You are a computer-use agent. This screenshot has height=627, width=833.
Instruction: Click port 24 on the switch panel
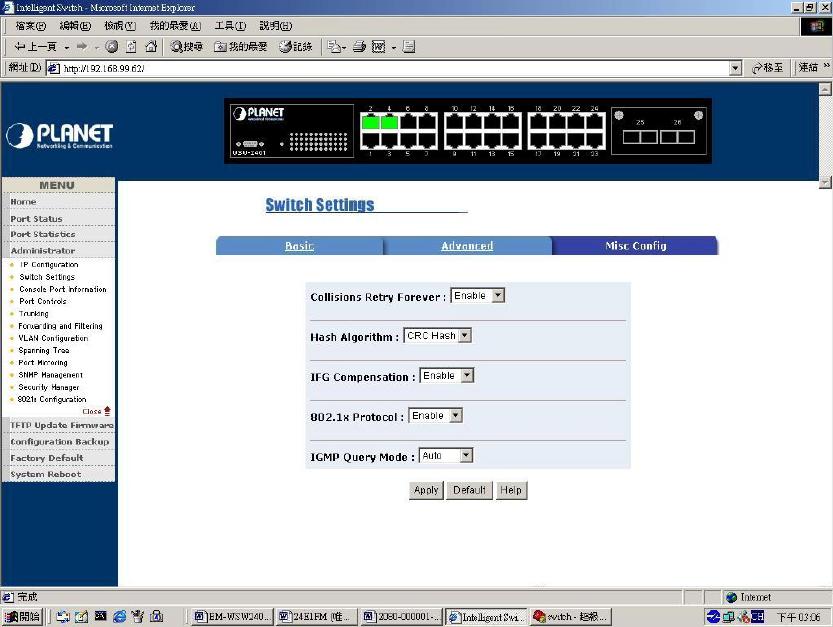(593, 124)
